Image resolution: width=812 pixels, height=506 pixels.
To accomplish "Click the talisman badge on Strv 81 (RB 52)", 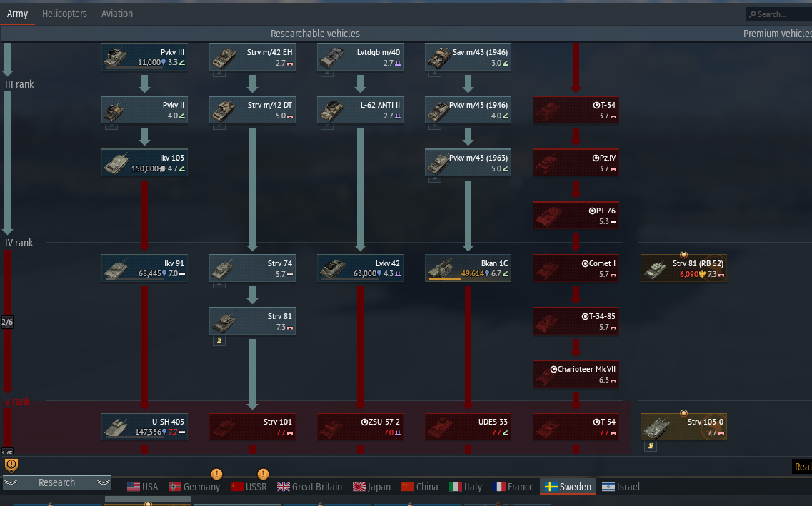I will click(683, 255).
